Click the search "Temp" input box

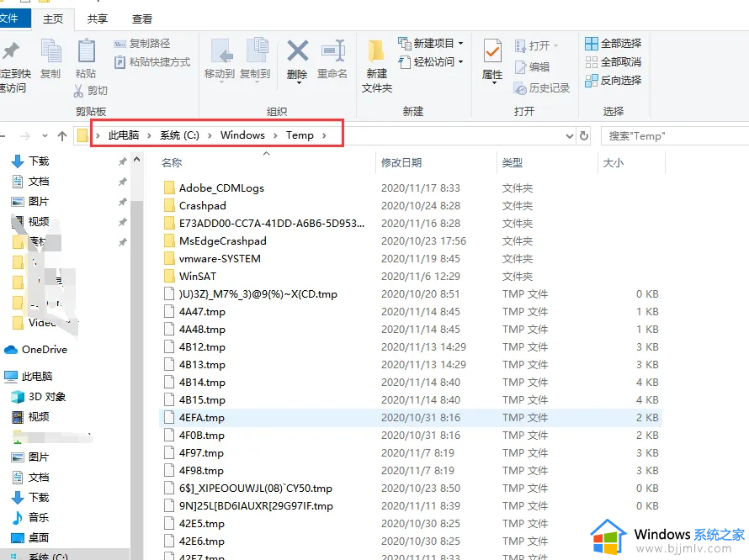click(x=674, y=136)
